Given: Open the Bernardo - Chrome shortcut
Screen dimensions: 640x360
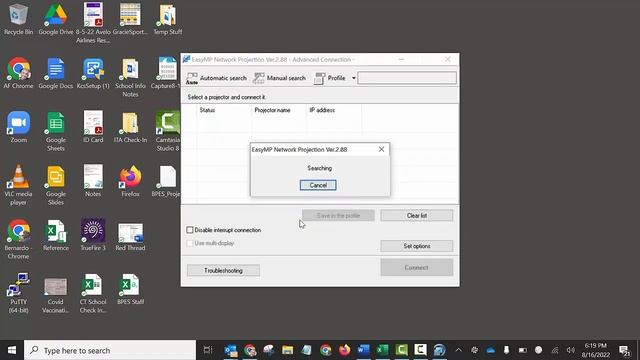Looking at the screenshot, I should click(18, 239).
